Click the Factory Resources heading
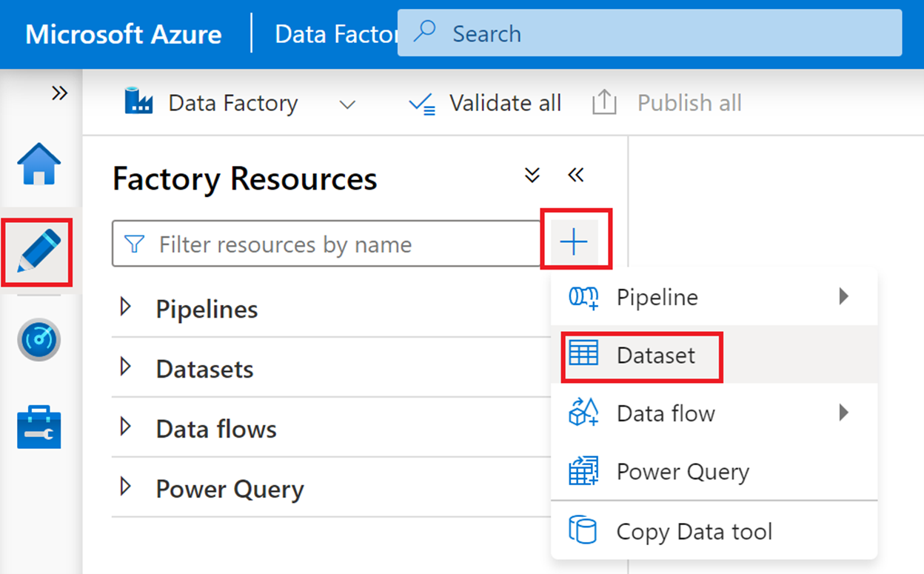 [244, 179]
